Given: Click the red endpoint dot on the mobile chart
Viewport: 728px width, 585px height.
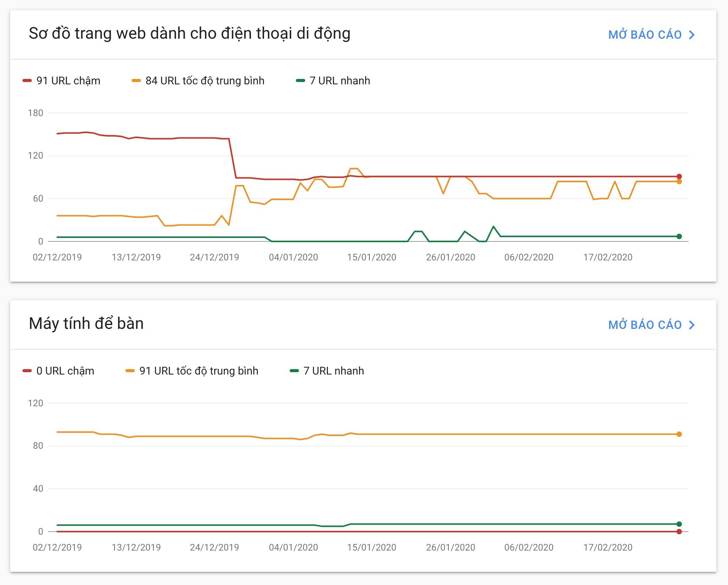Looking at the screenshot, I should 679,176.
